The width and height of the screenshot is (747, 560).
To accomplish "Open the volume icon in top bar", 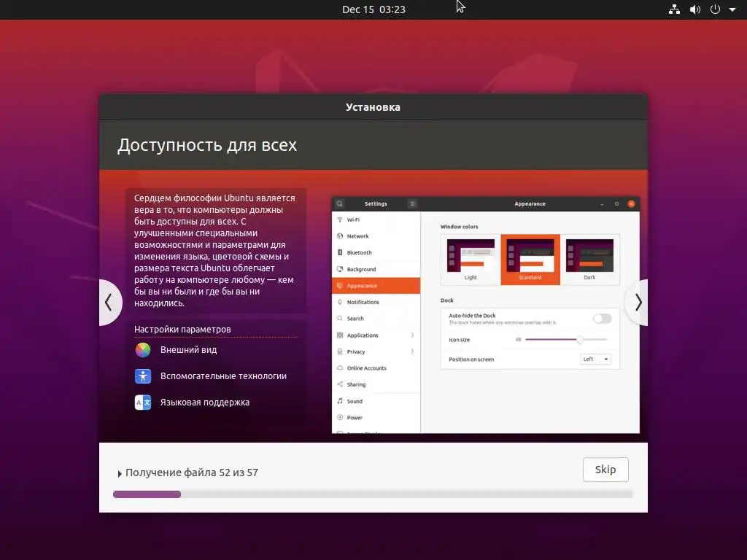I will pos(695,9).
